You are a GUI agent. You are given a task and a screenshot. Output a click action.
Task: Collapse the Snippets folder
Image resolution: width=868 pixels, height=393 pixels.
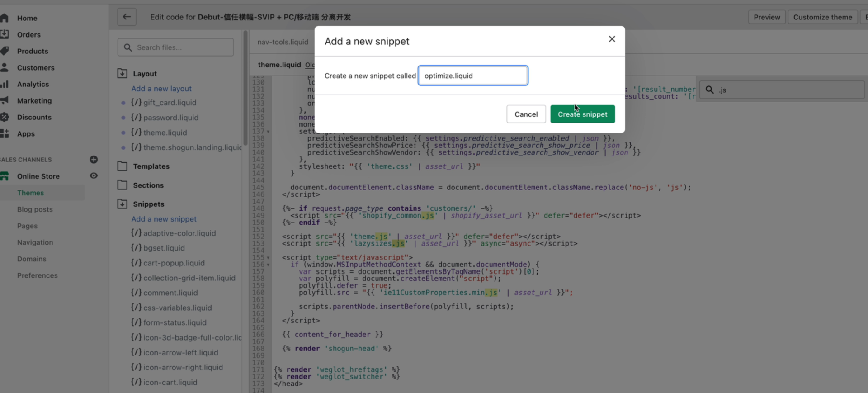[x=122, y=204]
